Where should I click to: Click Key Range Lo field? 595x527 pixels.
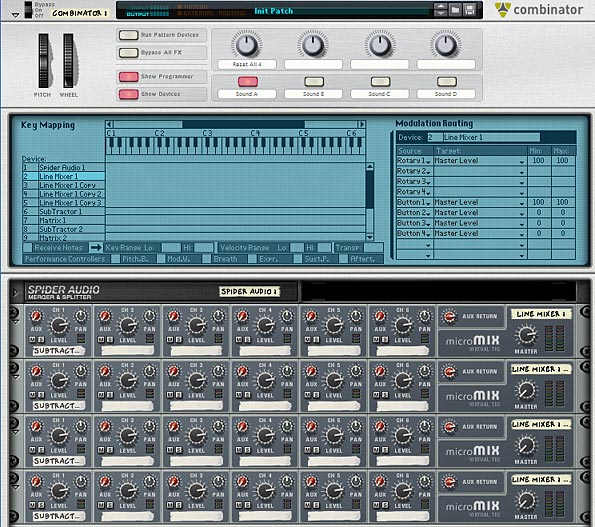(x=171, y=248)
